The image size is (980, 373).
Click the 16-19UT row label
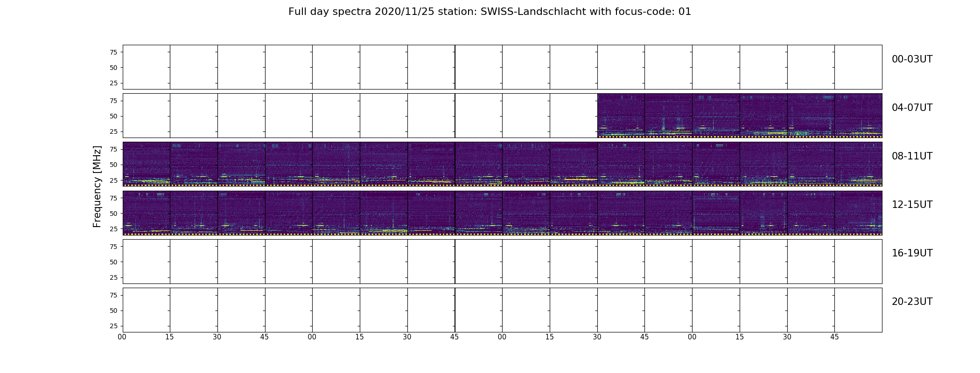click(912, 253)
